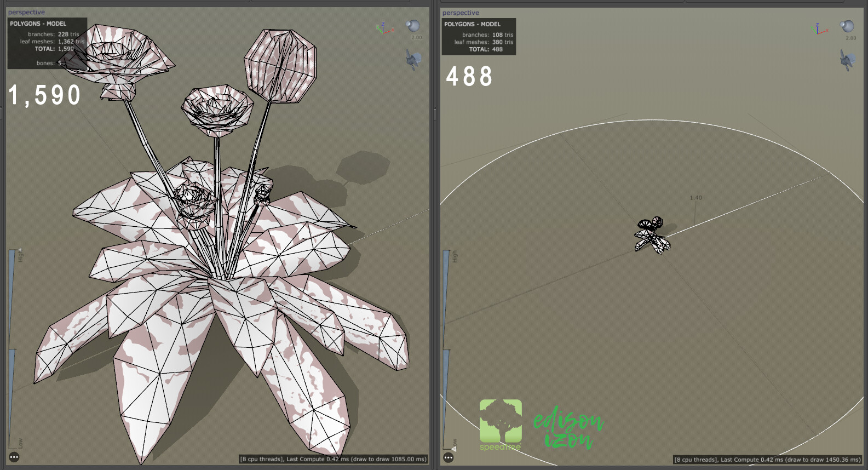This screenshot has width=868, height=470.
Task: Click the 'TOTAL: 488' line in right stats panel
Action: click(486, 49)
